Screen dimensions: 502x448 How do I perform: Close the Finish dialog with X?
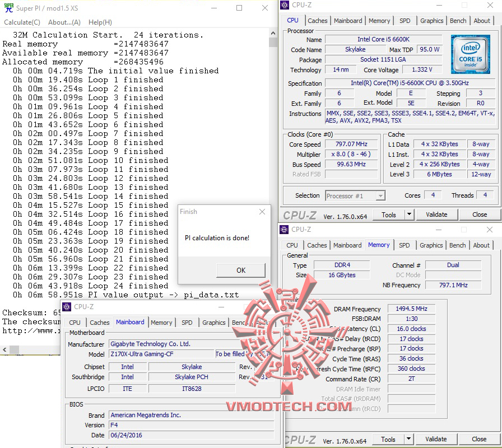(262, 212)
